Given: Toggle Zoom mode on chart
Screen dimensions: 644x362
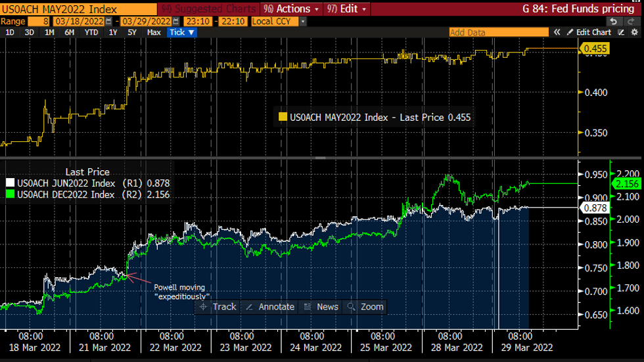Looking at the screenshot, I should [x=365, y=307].
